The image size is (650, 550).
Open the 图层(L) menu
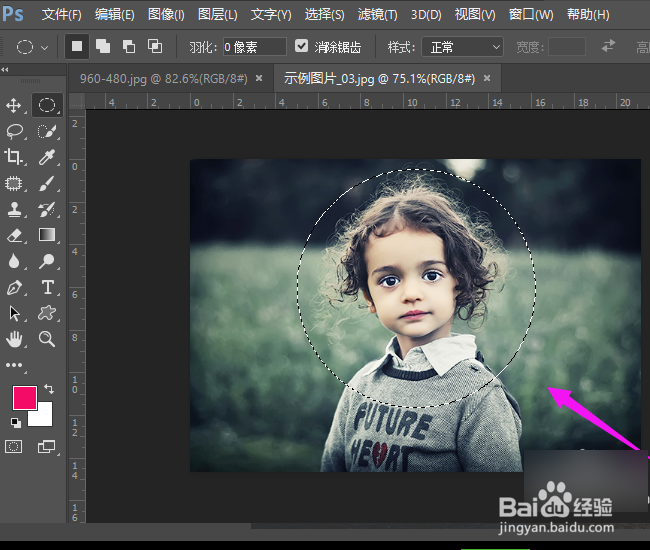218,15
